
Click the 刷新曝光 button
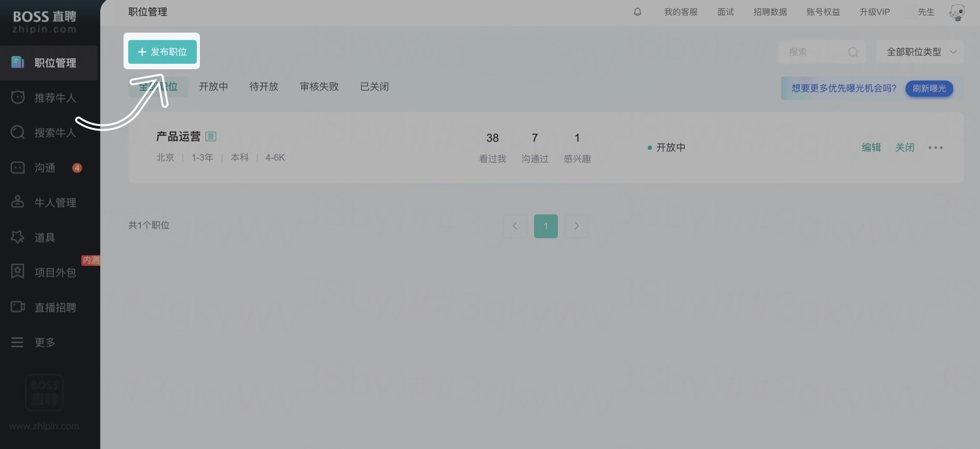[929, 89]
